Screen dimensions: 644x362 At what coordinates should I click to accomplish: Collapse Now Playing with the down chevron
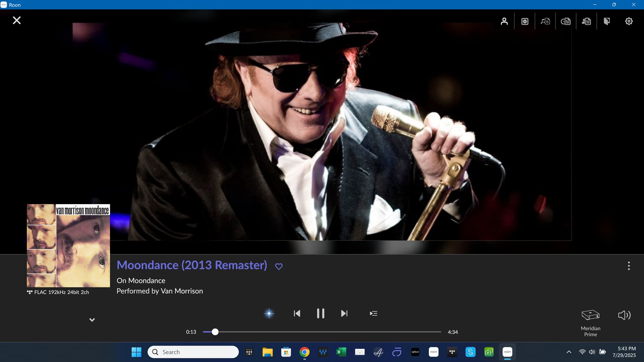coord(92,320)
